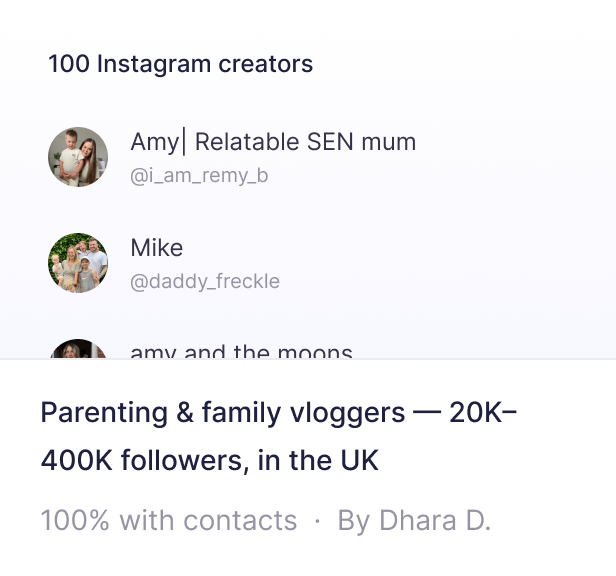Click dot separator before By Dhara D.
Image resolution: width=616 pixels, height=576 pixels.
(317, 522)
